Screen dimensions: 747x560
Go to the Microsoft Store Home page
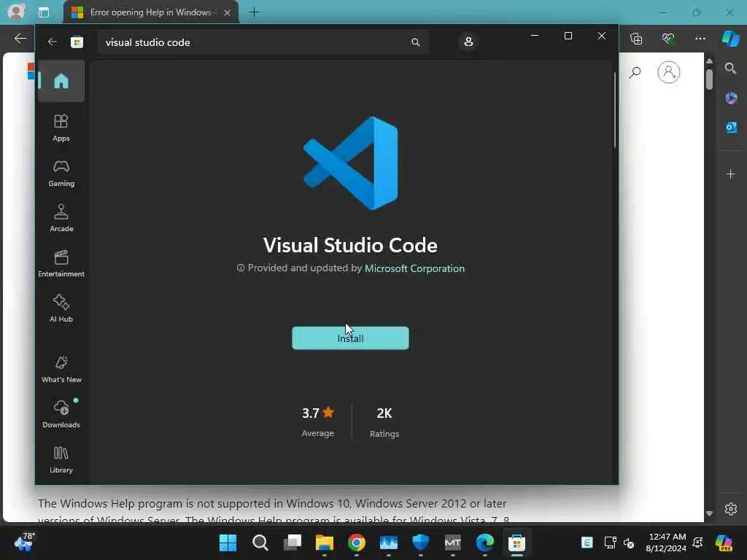tap(61, 81)
